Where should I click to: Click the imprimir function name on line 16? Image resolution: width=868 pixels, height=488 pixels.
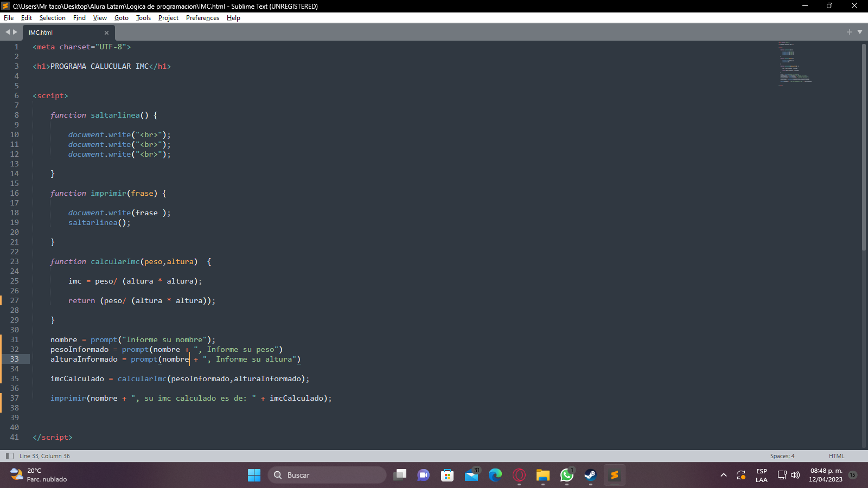point(108,193)
